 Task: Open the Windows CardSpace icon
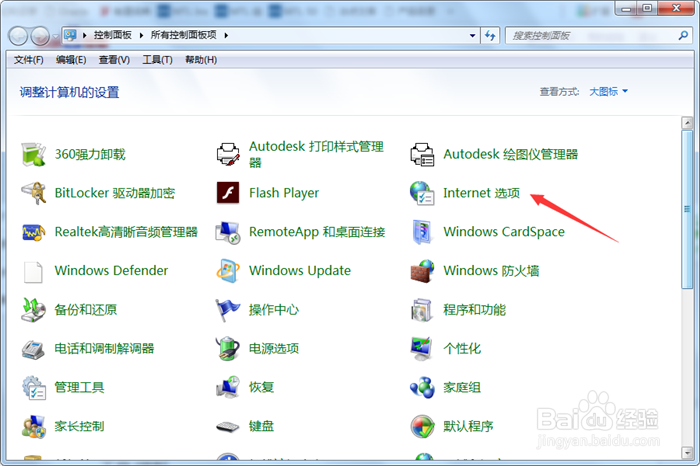tap(422, 232)
